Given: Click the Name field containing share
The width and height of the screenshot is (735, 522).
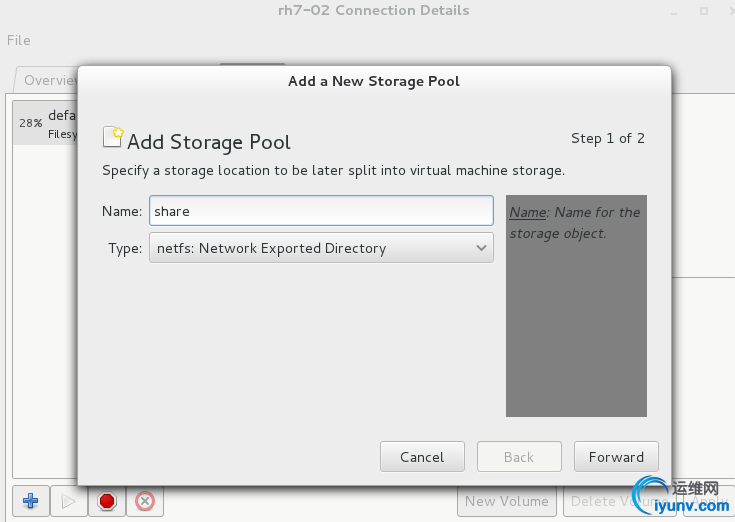Looking at the screenshot, I should pos(321,211).
